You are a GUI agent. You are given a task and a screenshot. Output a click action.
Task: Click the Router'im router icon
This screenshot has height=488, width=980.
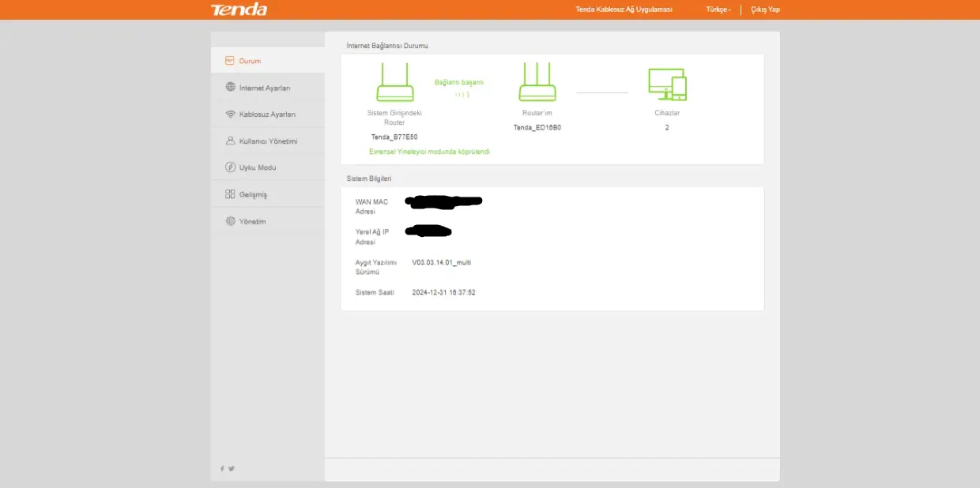click(x=537, y=82)
